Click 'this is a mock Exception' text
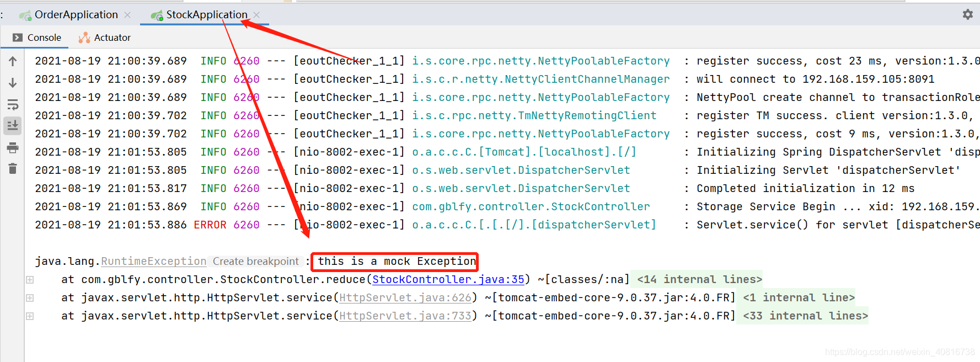980x362 pixels. 397,261
